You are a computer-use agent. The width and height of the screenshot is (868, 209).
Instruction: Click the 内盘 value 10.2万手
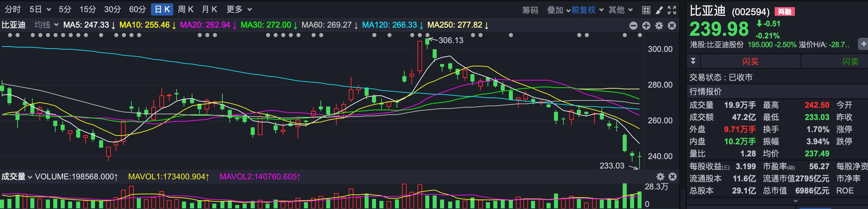pos(740,142)
